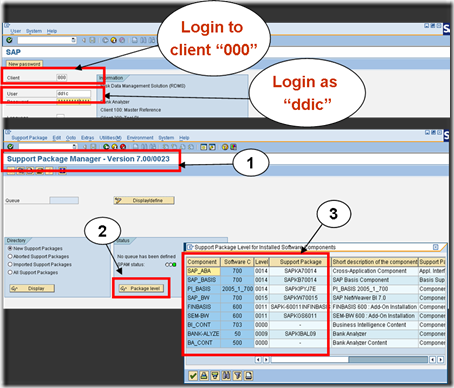Select the SAP_ABA component cell

(x=203, y=271)
